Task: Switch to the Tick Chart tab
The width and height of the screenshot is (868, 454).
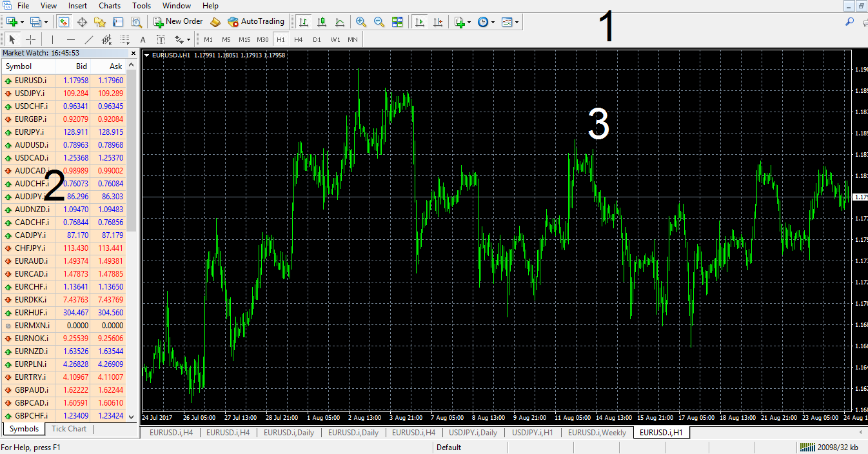Action: (68, 428)
